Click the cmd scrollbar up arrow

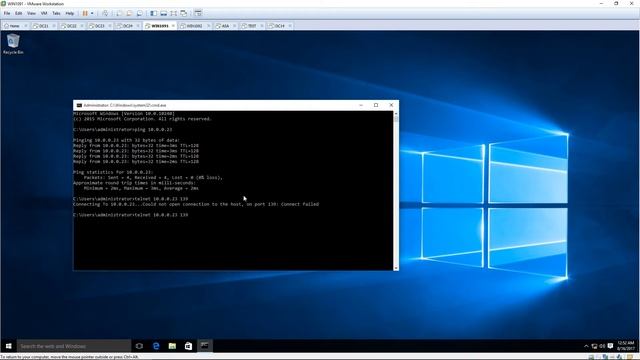pos(396,113)
